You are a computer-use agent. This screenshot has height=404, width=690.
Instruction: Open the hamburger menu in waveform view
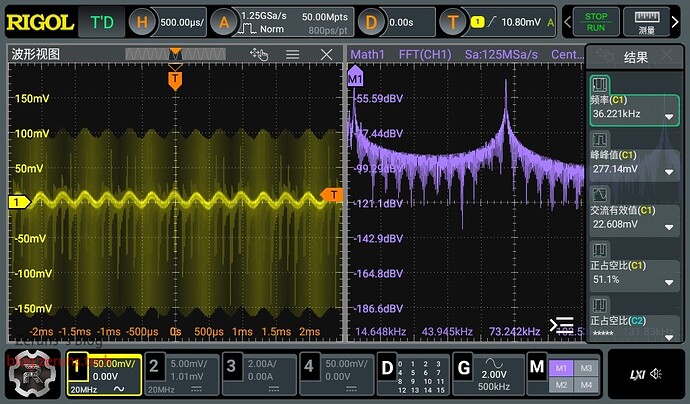click(x=293, y=55)
